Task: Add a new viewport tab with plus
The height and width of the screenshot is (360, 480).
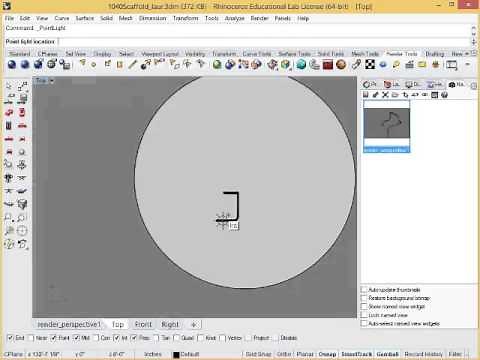Action: point(194,324)
